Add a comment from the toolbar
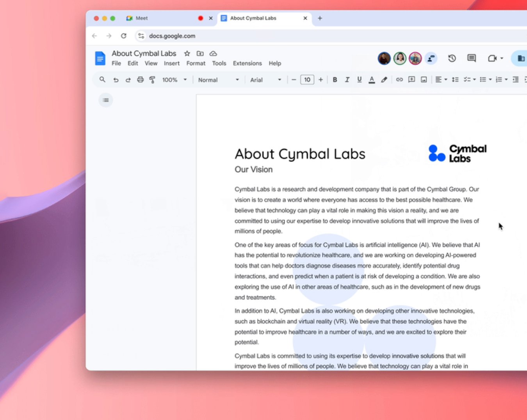The width and height of the screenshot is (527, 420). point(411,80)
